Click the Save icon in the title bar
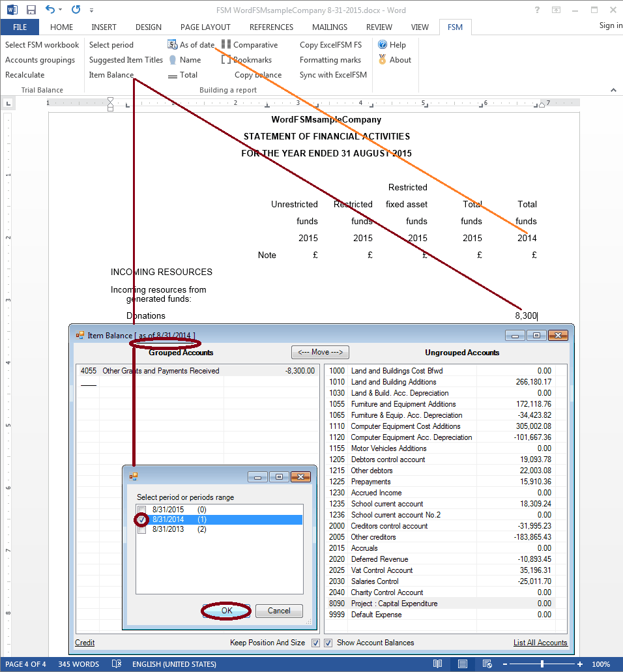The width and height of the screenshot is (623, 672). point(31,10)
